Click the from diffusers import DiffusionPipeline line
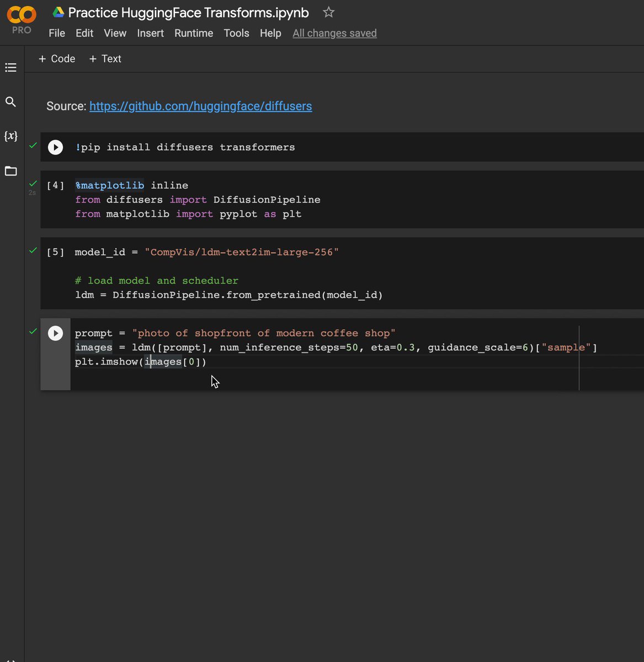The height and width of the screenshot is (662, 644). coord(198,200)
